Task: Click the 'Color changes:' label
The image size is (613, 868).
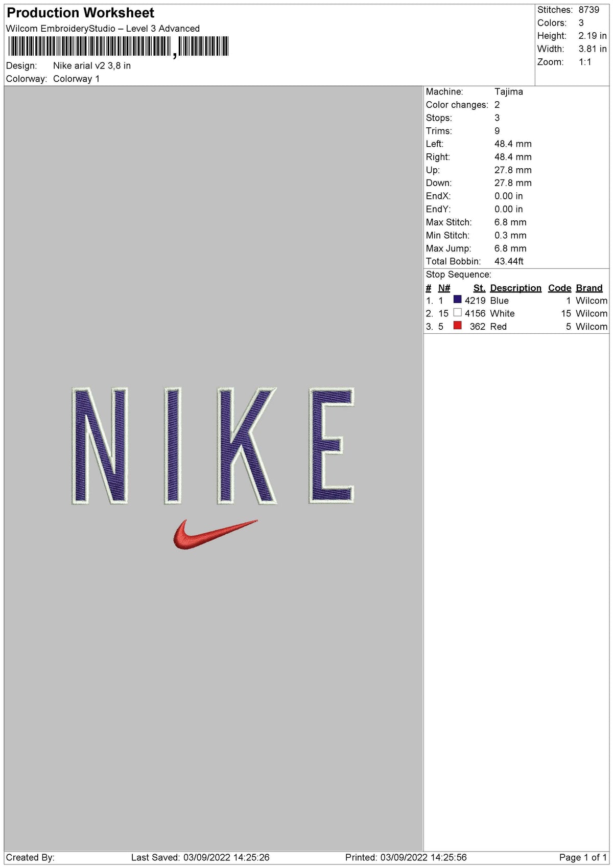Action: tap(457, 105)
